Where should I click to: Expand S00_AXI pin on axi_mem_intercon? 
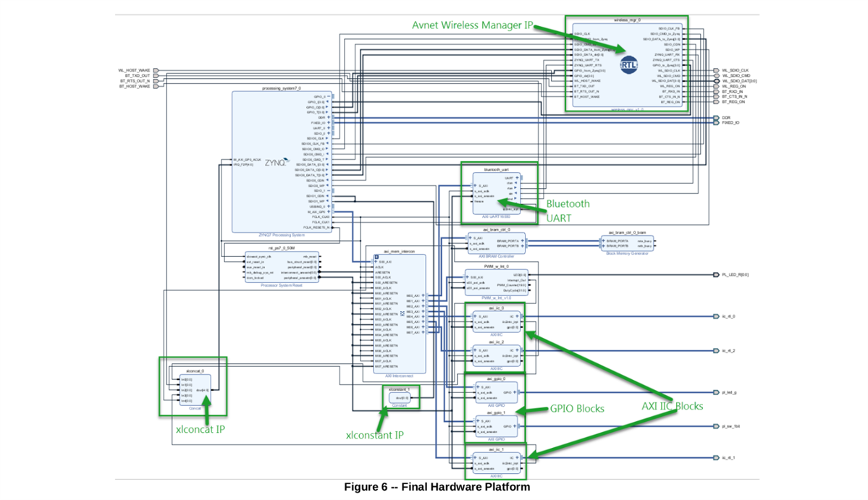pyautogui.click(x=376, y=262)
